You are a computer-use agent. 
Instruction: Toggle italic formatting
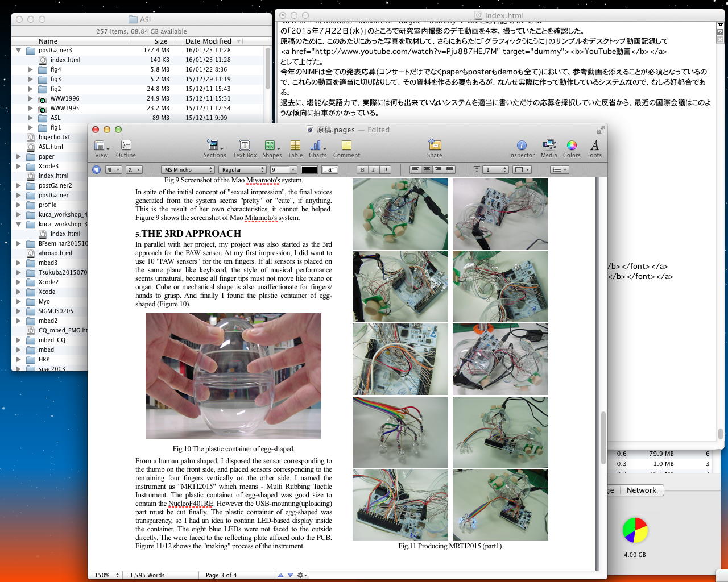[374, 169]
